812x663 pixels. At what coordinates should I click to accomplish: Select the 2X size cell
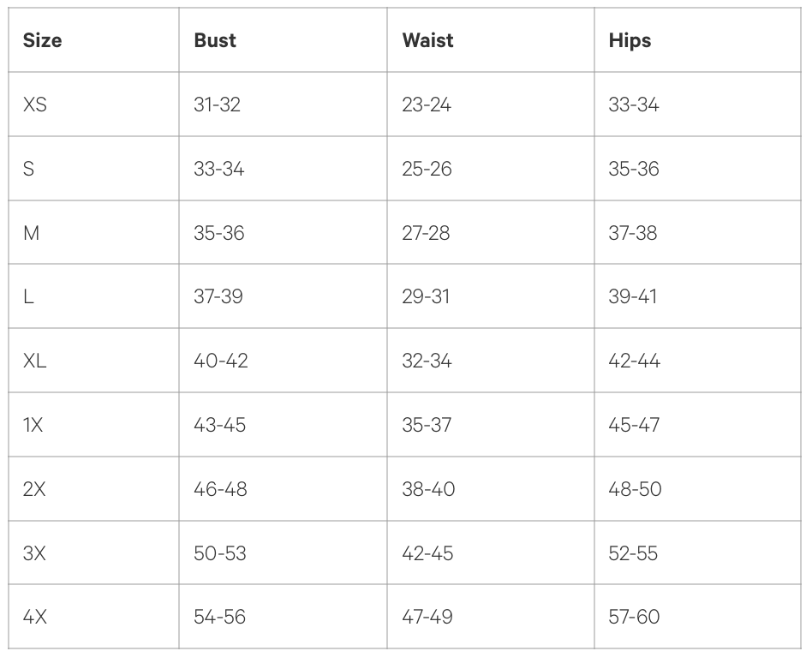[34, 489]
